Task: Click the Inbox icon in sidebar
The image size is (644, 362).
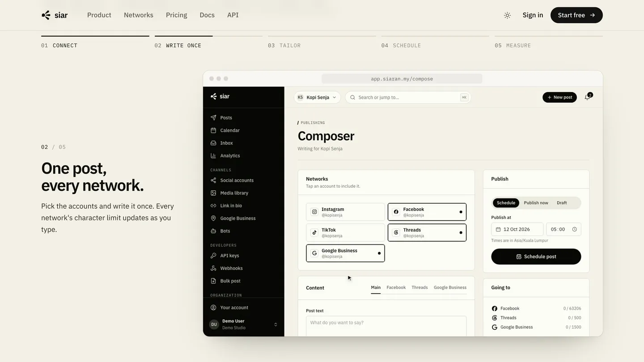Action: (213, 143)
